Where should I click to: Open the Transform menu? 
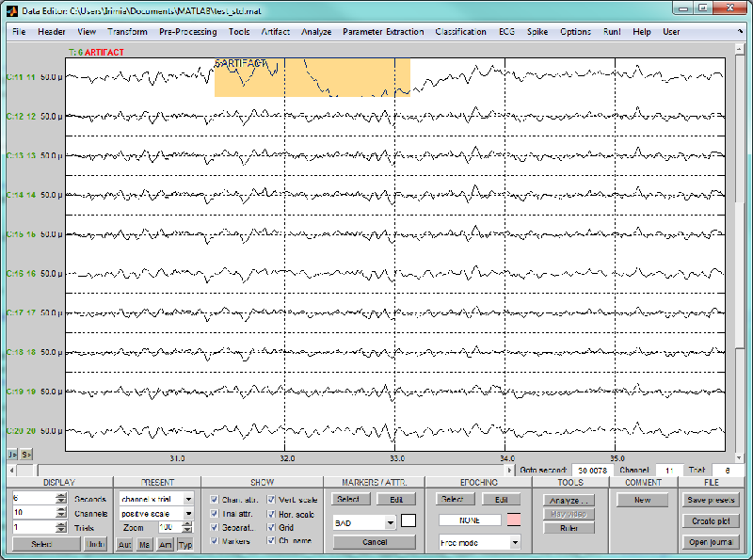127,32
